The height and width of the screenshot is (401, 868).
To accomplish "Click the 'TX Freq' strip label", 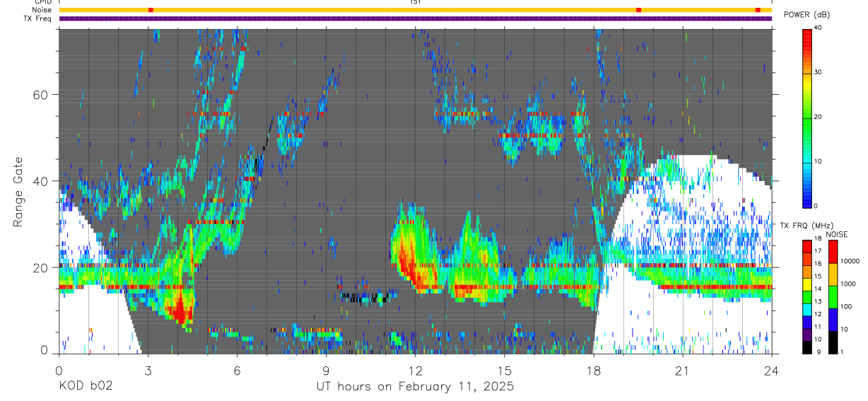I will point(37,18).
